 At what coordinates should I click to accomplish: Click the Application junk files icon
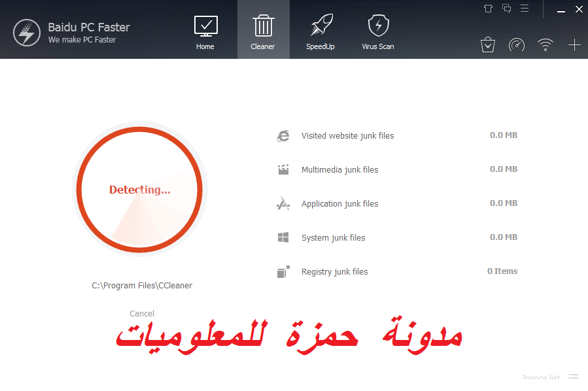tap(283, 203)
